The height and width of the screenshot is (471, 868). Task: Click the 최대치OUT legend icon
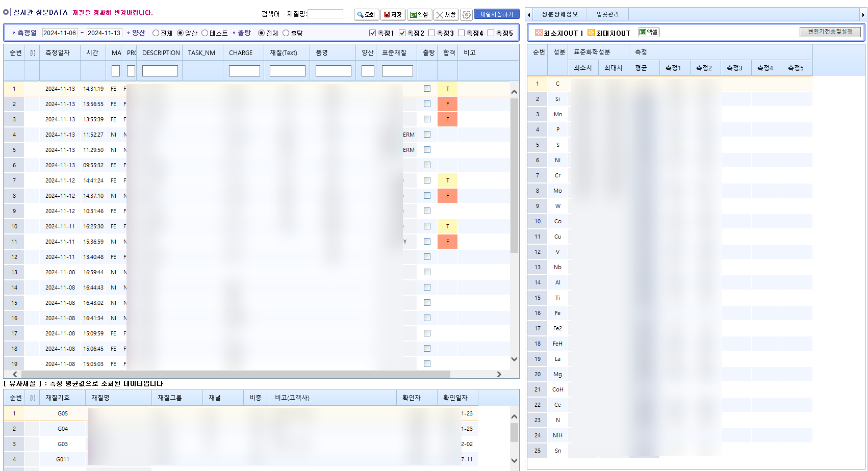(x=591, y=33)
